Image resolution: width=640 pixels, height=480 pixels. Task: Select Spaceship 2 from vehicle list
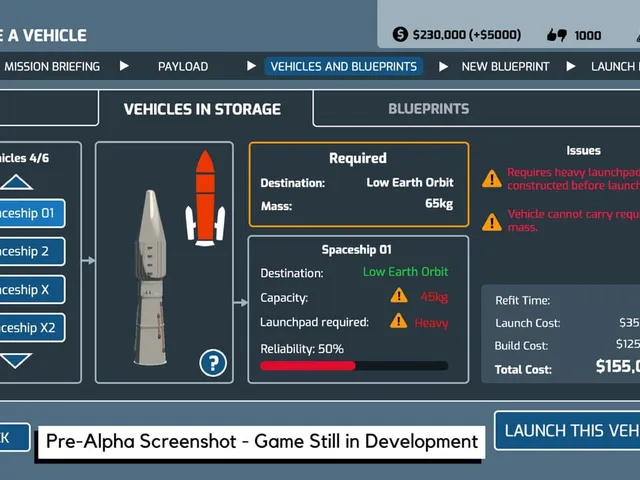point(32,251)
